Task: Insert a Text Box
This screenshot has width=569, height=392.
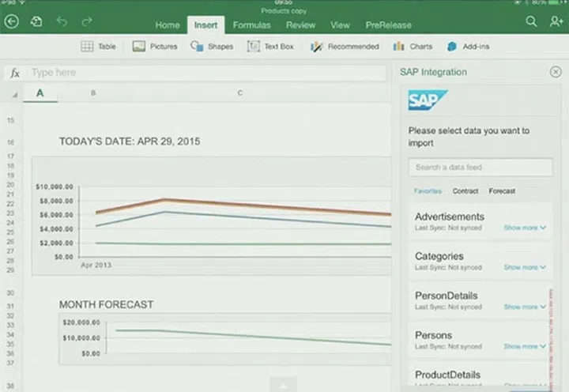Action: [270, 47]
